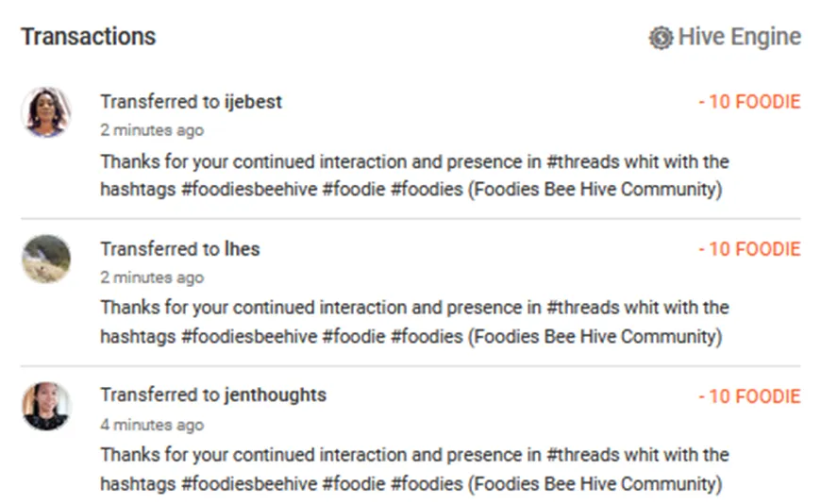Click the -10 FOODIE amount for ijebest
821x504 pixels.
[749, 102]
